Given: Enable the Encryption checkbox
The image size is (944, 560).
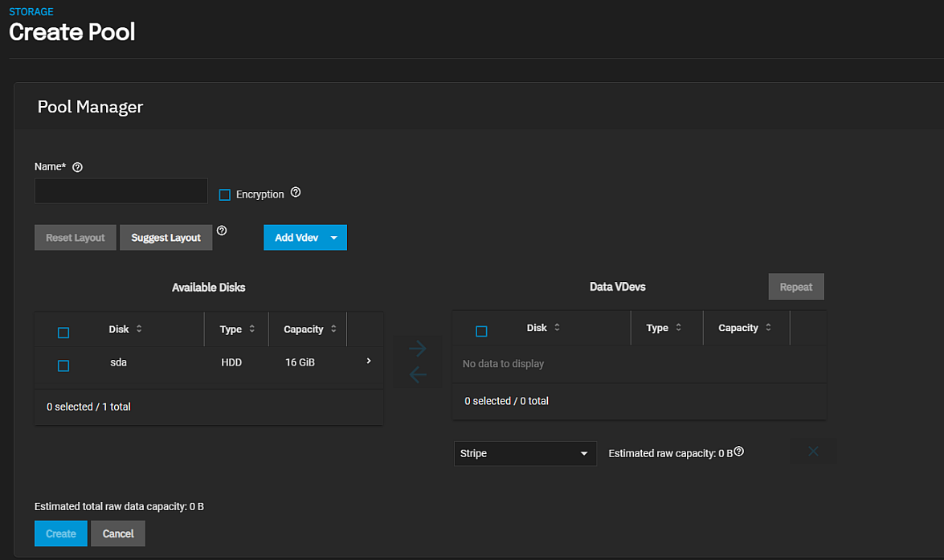Looking at the screenshot, I should coord(225,194).
